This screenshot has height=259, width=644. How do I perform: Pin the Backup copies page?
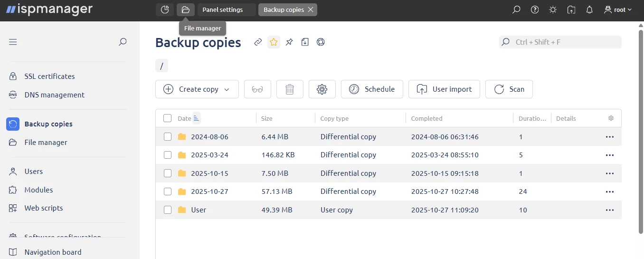pyautogui.click(x=289, y=42)
